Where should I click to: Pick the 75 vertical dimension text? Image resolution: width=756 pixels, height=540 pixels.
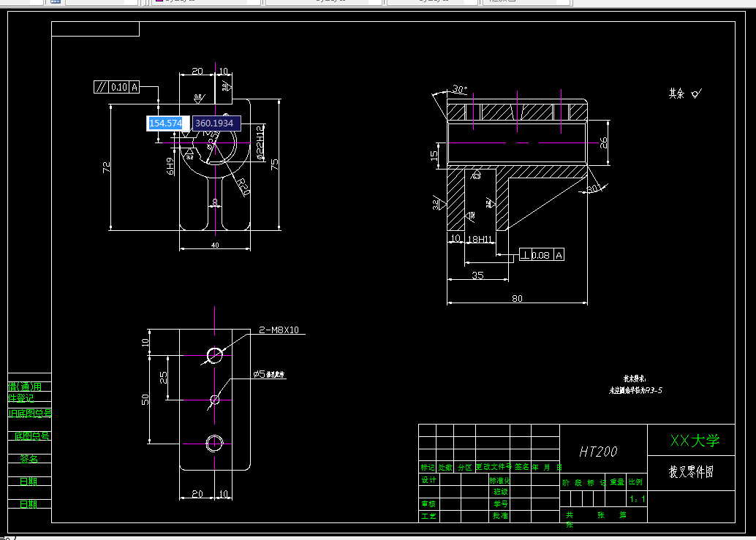274,164
